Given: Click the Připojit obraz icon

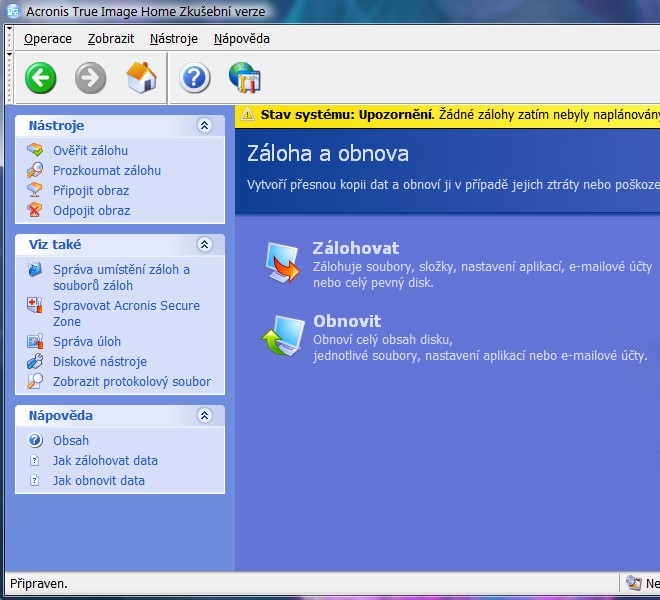Looking at the screenshot, I should click(x=35, y=190).
